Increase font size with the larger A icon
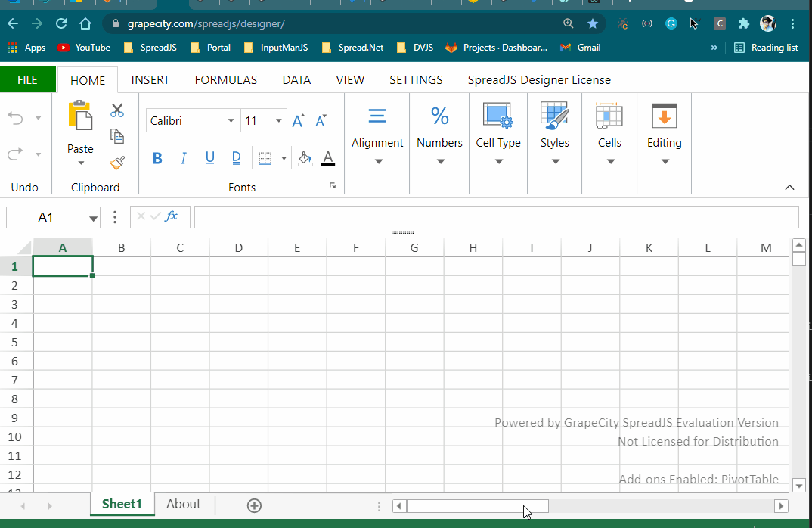The width and height of the screenshot is (812, 528). pyautogui.click(x=298, y=121)
